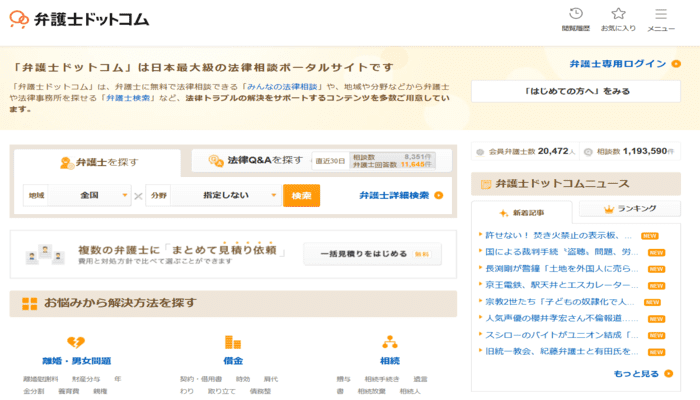
Task: Click the person icon on 弁護士を探す tab
Action: pyautogui.click(x=67, y=163)
